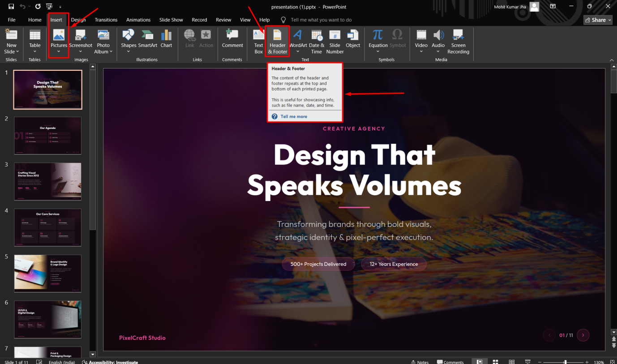Open Ribbon Display Options icon in title bar

[553, 6]
